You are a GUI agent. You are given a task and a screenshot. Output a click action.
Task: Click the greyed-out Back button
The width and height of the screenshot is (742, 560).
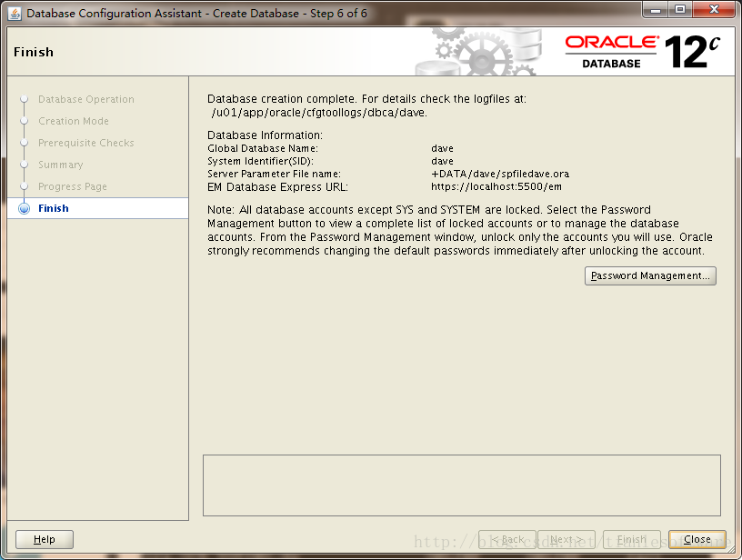coord(507,539)
